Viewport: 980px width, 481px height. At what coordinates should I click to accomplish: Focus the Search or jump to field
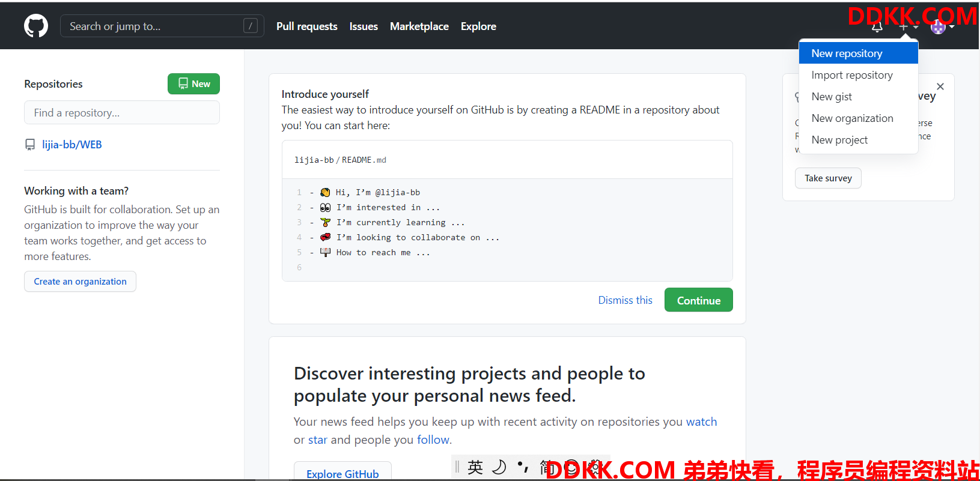point(162,26)
